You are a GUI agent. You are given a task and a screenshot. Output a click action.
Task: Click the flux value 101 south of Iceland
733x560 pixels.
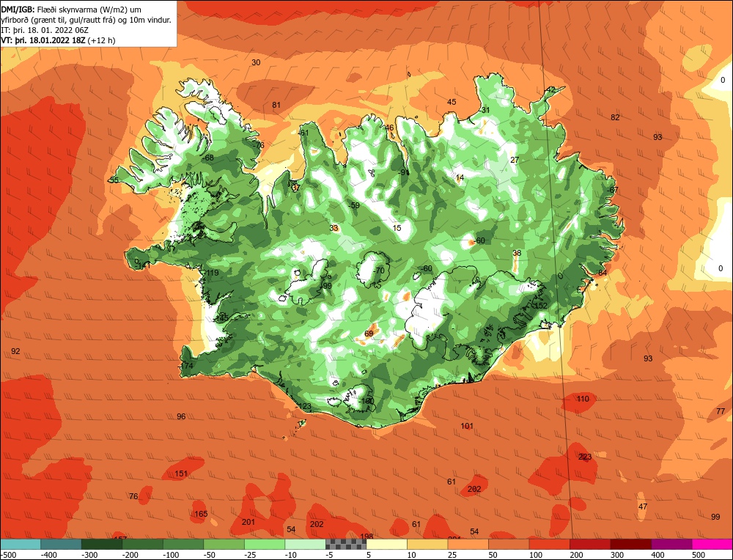coord(466,426)
